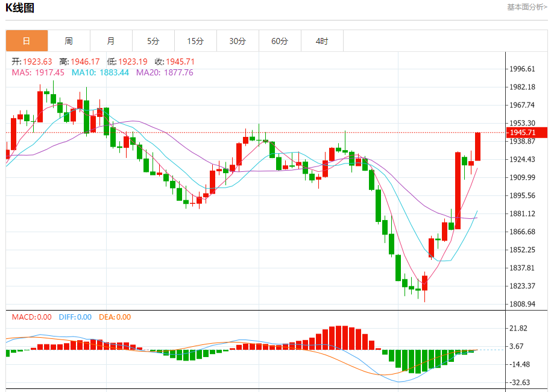Click the red 1945.71 current price label
Image resolution: width=551 pixels, height=392 pixels.
[x=527, y=133]
